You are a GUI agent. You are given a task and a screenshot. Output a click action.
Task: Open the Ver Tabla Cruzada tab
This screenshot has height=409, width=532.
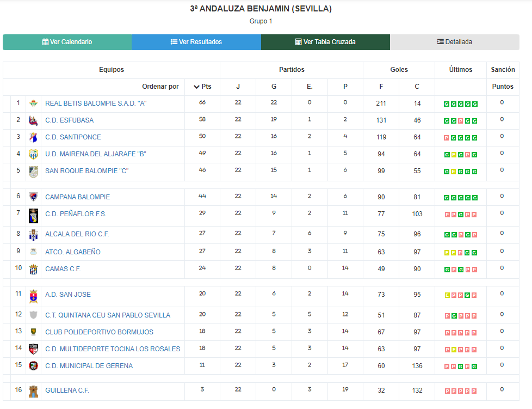(325, 42)
